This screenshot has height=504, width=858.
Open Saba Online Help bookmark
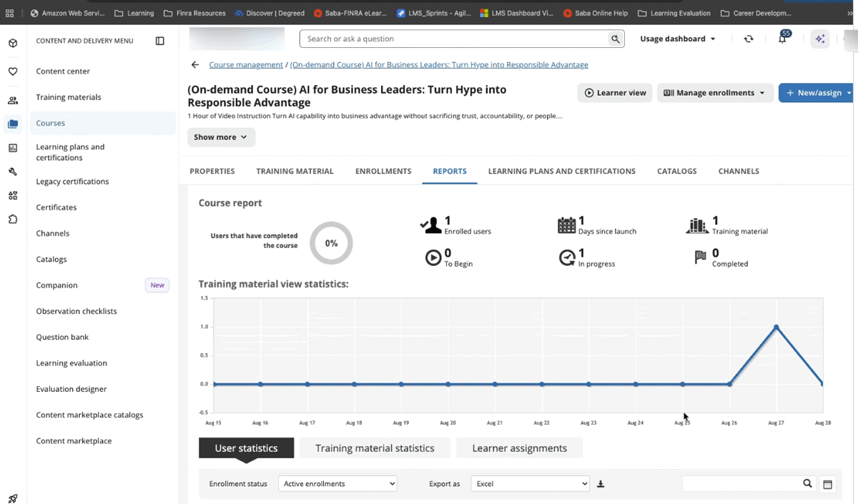coord(596,13)
